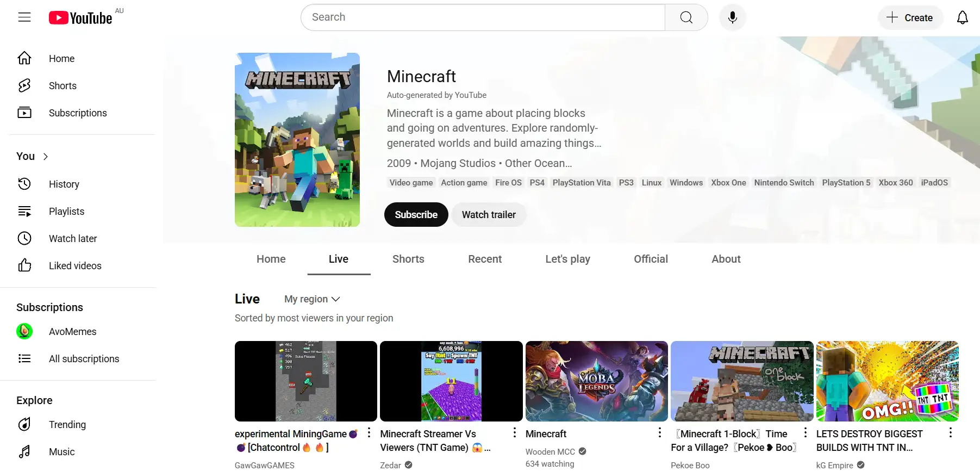Open the MOBA Legends stream thumbnail
Screen dimensions: 980x471
597,381
